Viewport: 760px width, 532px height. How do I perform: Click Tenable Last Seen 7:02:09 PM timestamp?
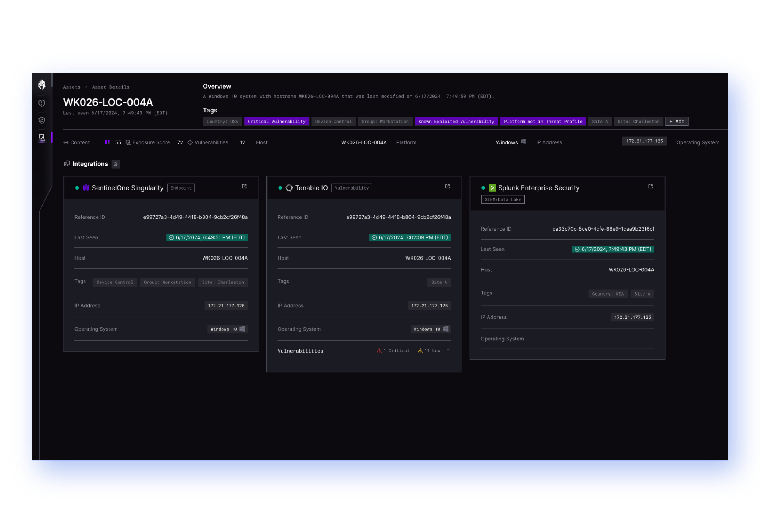pyautogui.click(x=410, y=237)
